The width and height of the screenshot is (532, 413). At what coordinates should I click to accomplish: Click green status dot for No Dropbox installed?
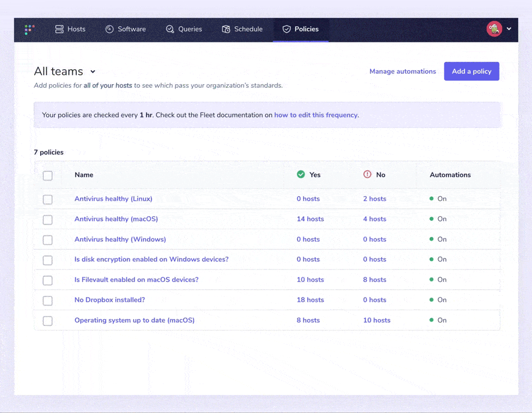[431, 299]
